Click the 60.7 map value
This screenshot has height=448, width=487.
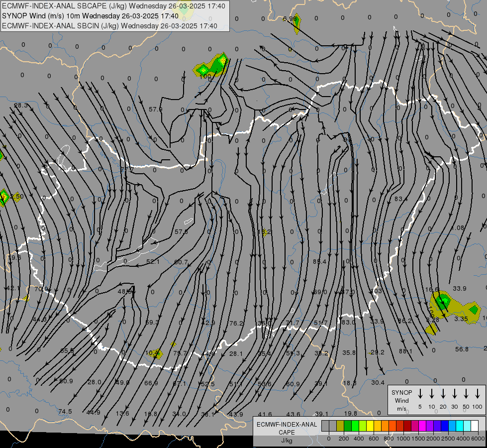[181, 262]
